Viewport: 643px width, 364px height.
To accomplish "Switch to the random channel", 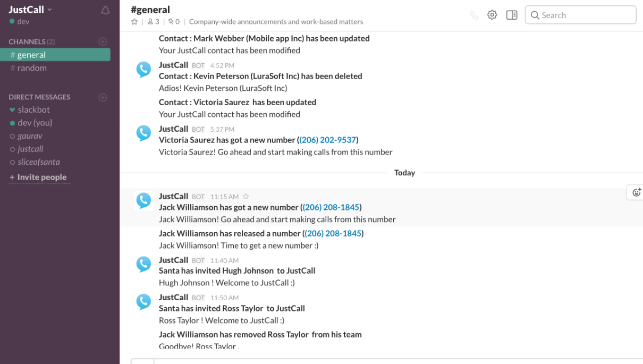I will click(32, 68).
